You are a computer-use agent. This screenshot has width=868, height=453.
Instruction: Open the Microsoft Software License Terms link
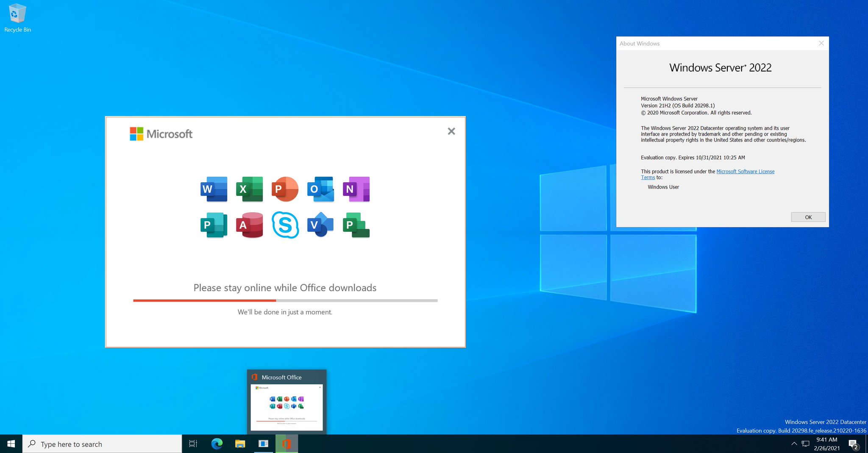[746, 171]
